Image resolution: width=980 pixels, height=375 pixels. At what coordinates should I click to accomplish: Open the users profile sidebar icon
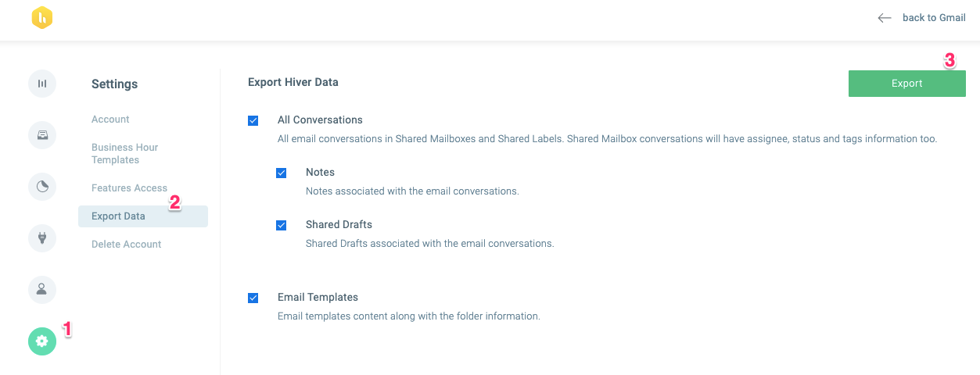click(42, 290)
